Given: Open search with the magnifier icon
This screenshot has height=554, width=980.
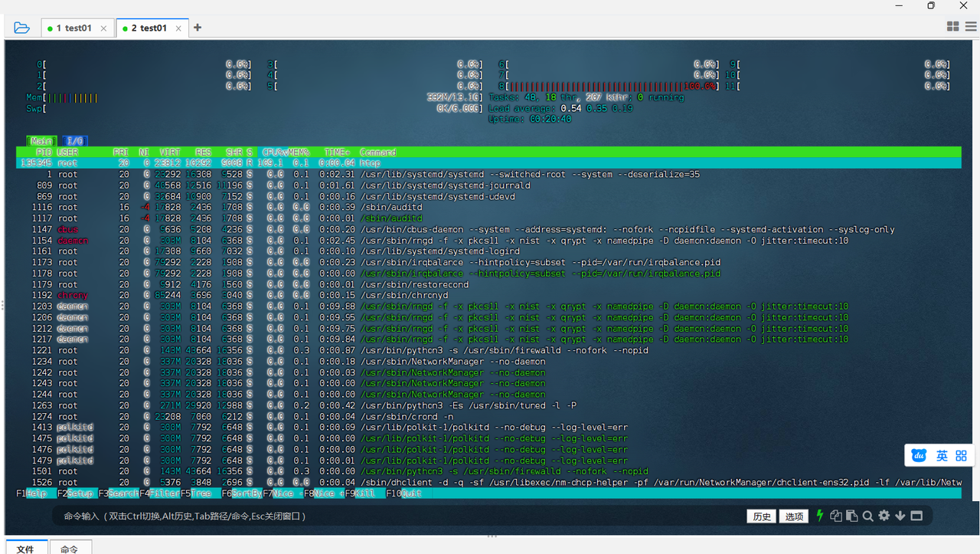Looking at the screenshot, I should (x=867, y=516).
